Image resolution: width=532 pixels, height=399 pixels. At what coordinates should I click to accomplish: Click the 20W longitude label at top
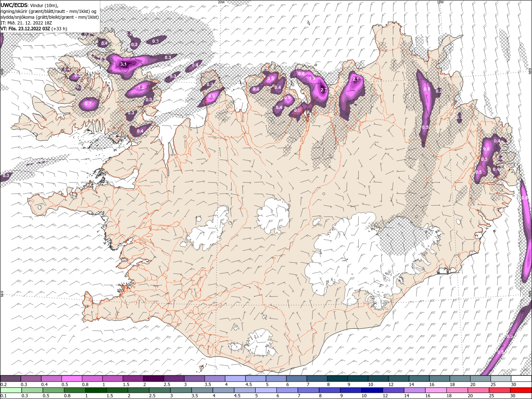coord(221,2)
